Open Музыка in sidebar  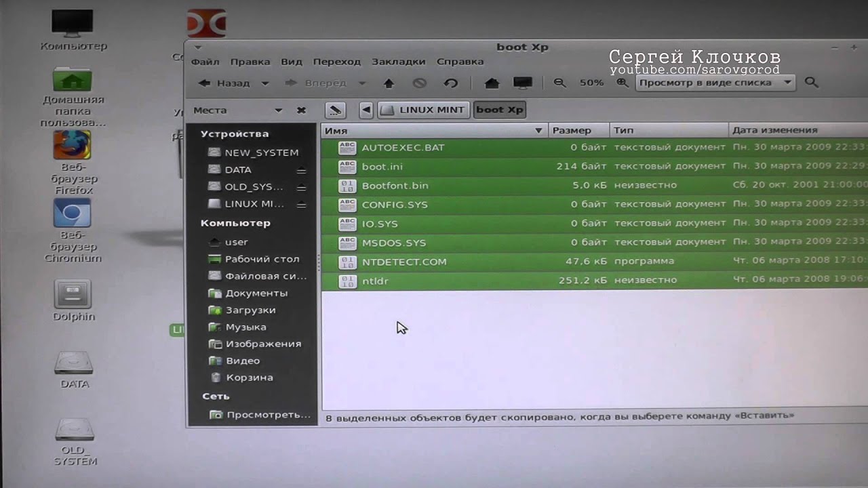tap(237, 327)
